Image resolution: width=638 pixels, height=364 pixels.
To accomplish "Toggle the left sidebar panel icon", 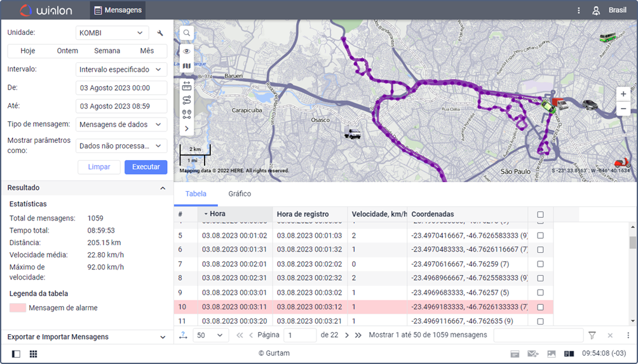I will tap(16, 354).
